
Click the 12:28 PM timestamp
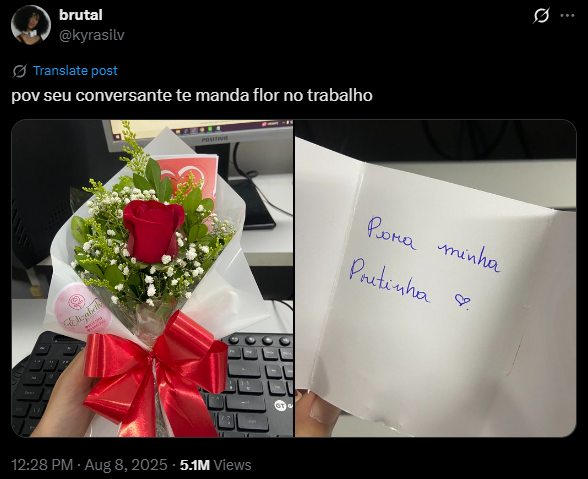tap(42, 465)
